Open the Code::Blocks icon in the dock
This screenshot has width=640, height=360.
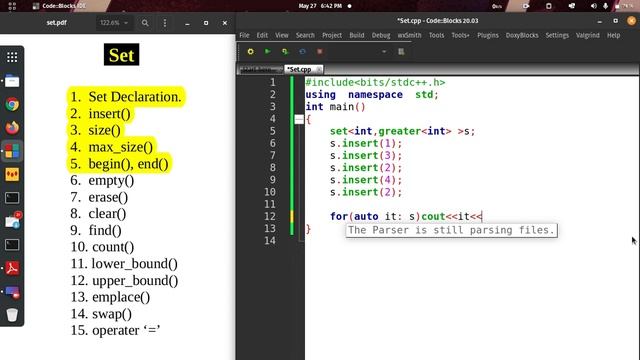click(12, 151)
